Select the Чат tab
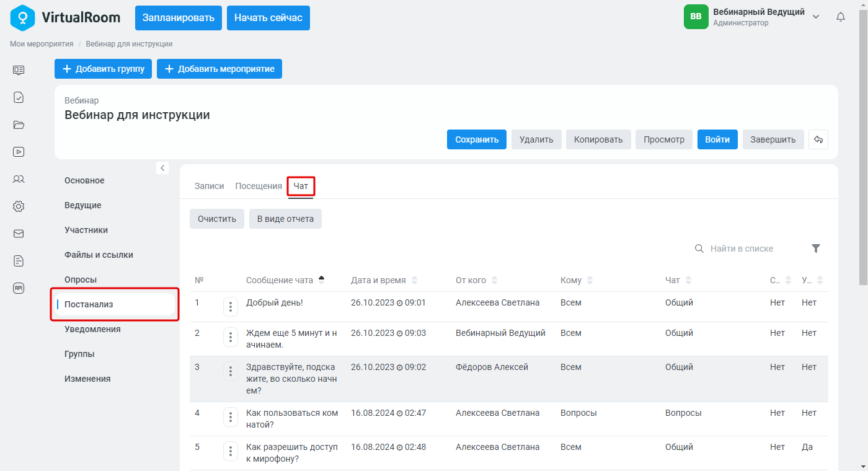The width and height of the screenshot is (868, 471). (301, 186)
